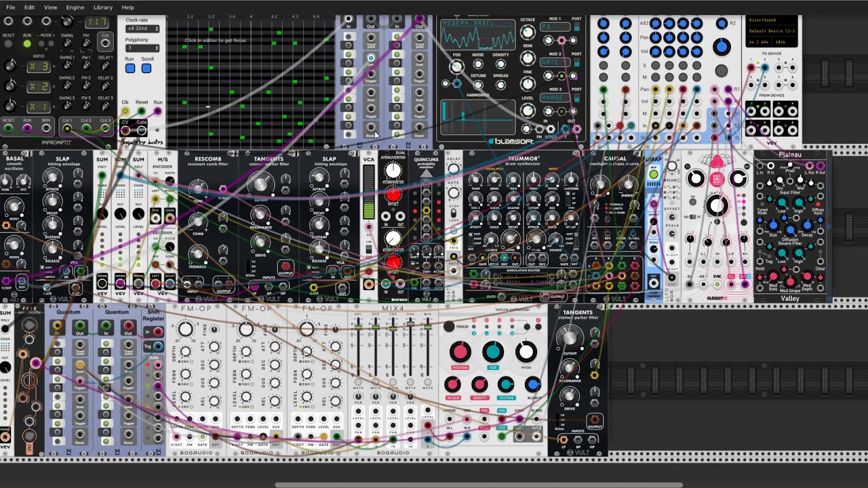Toggle the blue Scroll button on sequencer

[146, 68]
